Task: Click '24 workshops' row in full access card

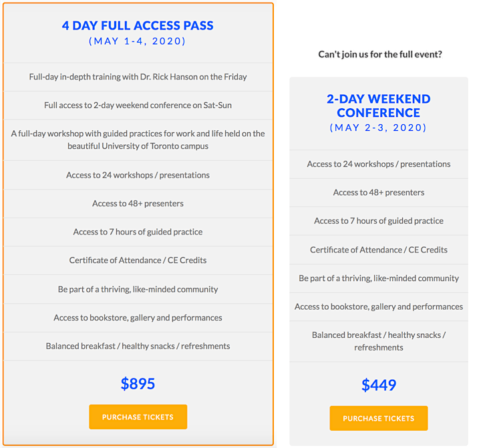Action: click(x=138, y=175)
